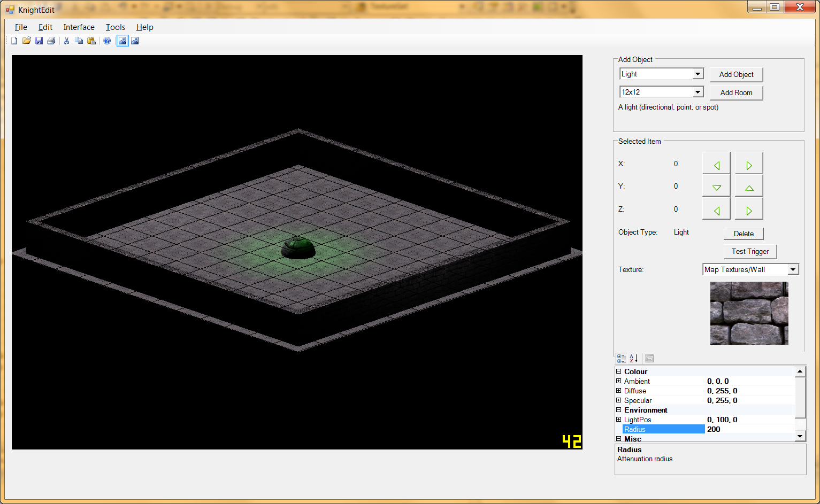Switch property grid to categorized view
The image size is (820, 504).
(622, 358)
